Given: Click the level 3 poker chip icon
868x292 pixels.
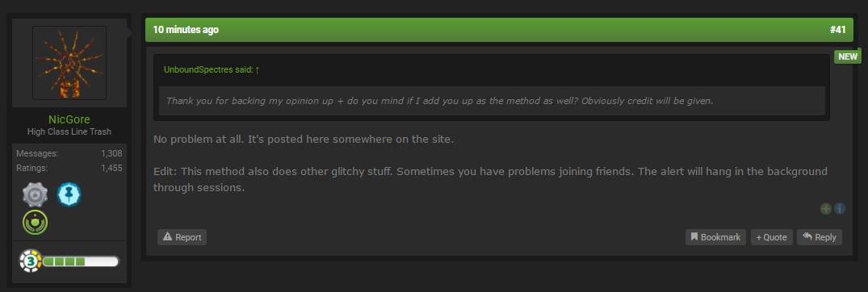Looking at the screenshot, I should [x=30, y=261].
